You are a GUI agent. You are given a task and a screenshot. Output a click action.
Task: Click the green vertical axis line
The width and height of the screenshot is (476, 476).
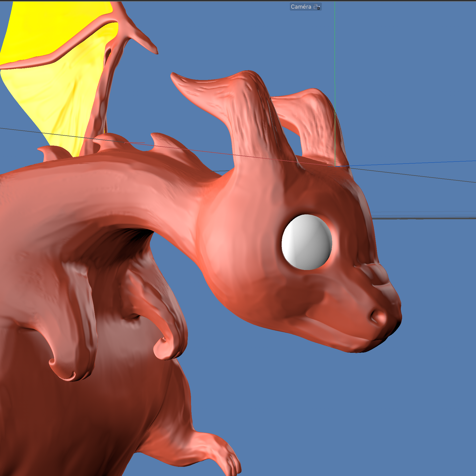tap(335, 51)
